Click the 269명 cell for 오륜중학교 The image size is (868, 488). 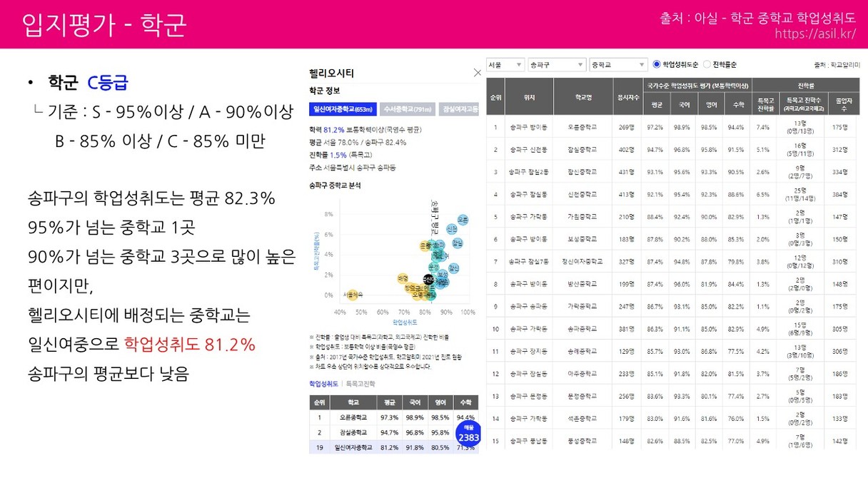pos(627,127)
